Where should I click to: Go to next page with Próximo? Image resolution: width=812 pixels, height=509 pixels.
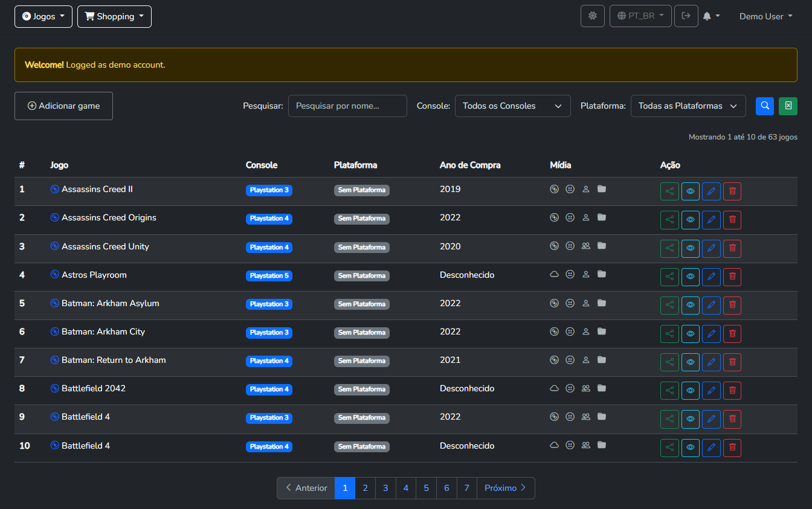(x=506, y=488)
